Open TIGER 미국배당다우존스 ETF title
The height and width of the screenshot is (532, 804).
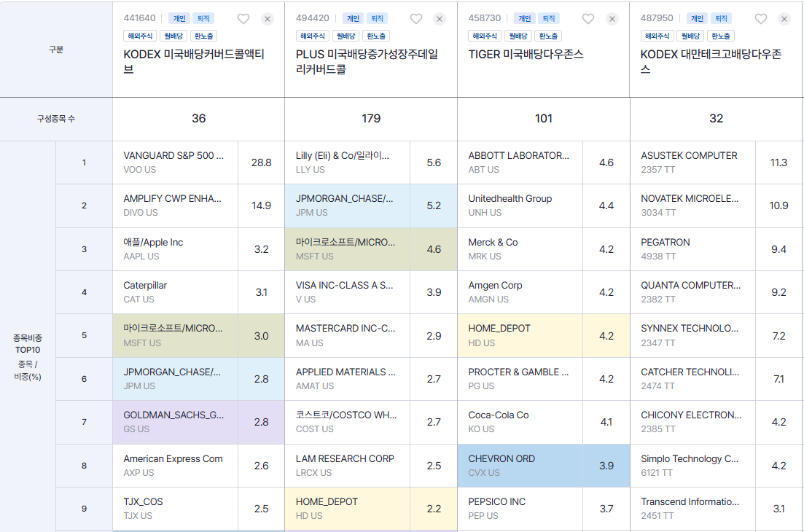526,55
